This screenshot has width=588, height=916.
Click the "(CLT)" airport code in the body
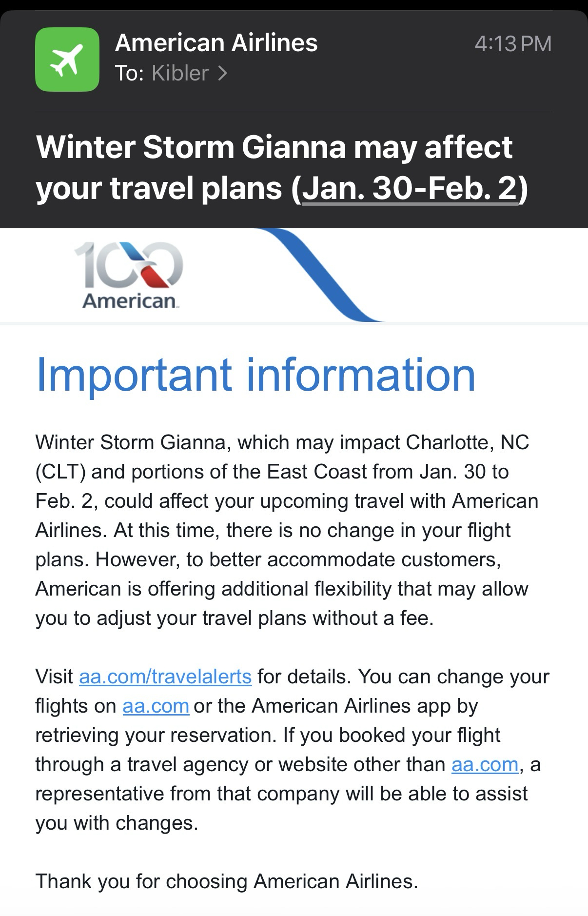(x=60, y=472)
